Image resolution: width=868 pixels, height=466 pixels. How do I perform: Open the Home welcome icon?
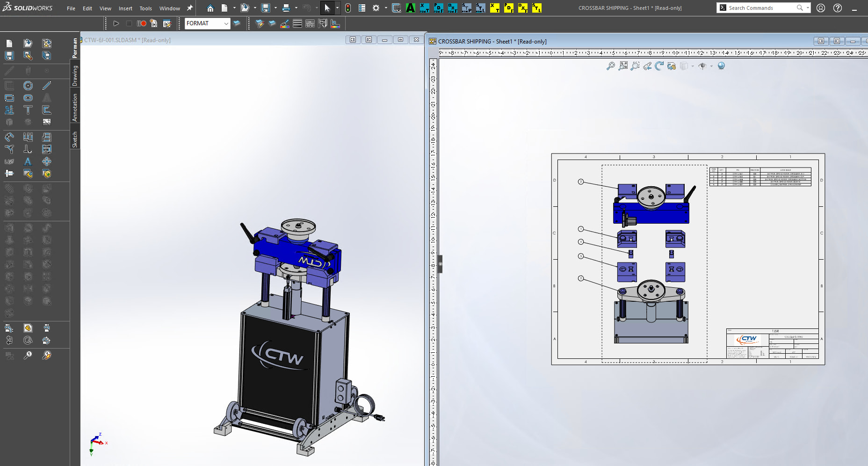(210, 8)
